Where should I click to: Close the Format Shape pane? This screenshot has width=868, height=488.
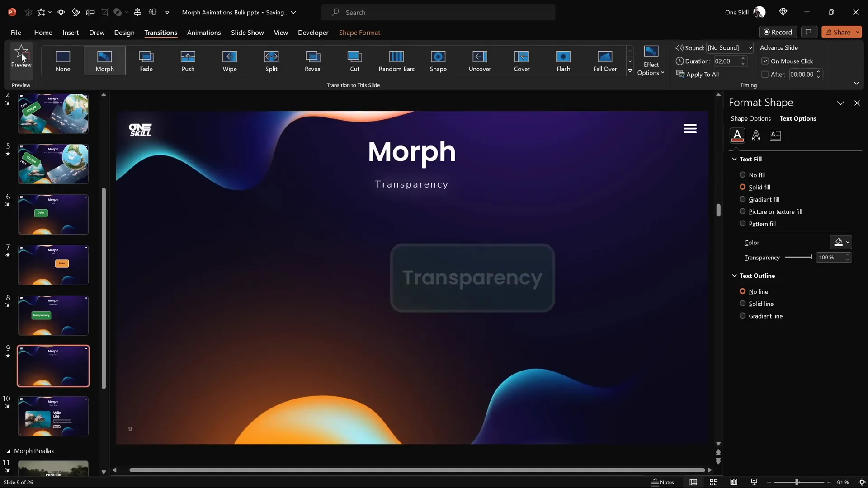pyautogui.click(x=857, y=103)
